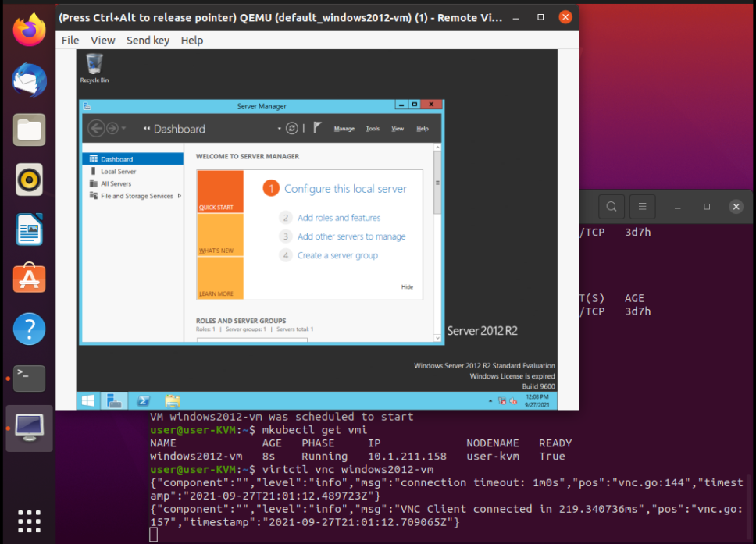Open File Explorer from Windows taskbar
This screenshot has height=544, width=756.
click(172, 401)
